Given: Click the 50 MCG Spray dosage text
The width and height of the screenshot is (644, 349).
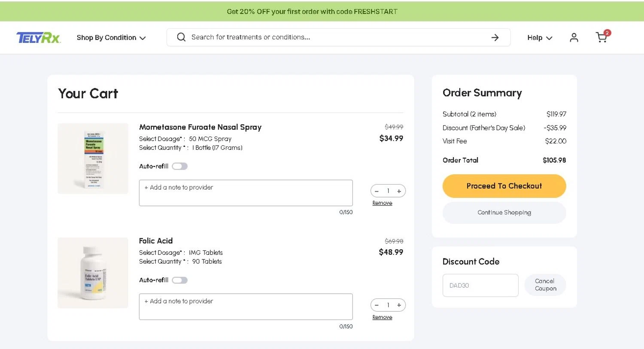Looking at the screenshot, I should tap(210, 139).
